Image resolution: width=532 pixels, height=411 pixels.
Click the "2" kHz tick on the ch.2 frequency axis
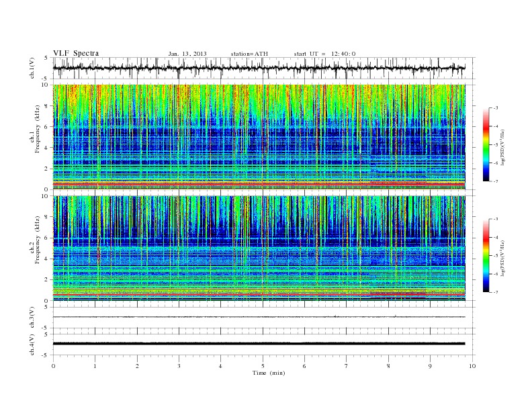(x=47, y=280)
